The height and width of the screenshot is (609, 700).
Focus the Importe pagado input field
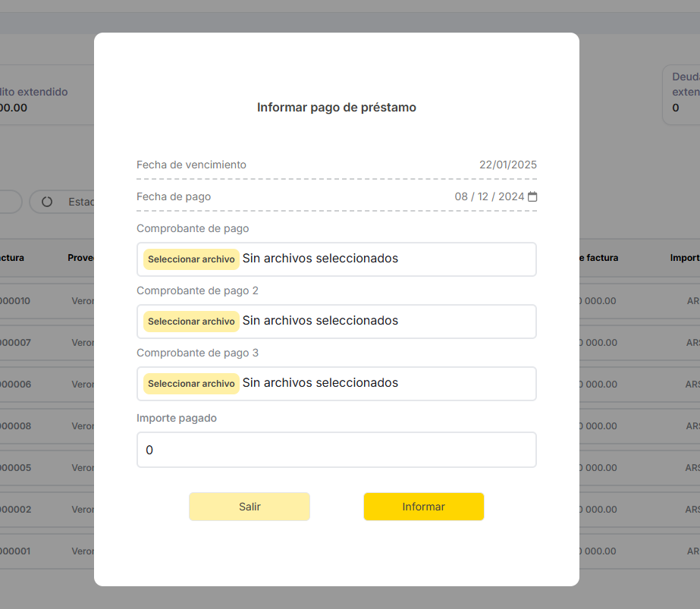pyautogui.click(x=336, y=450)
